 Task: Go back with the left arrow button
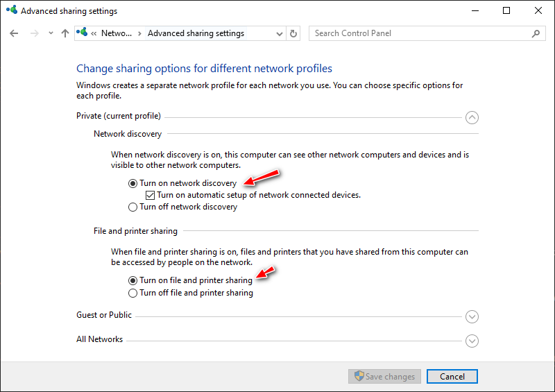(14, 33)
